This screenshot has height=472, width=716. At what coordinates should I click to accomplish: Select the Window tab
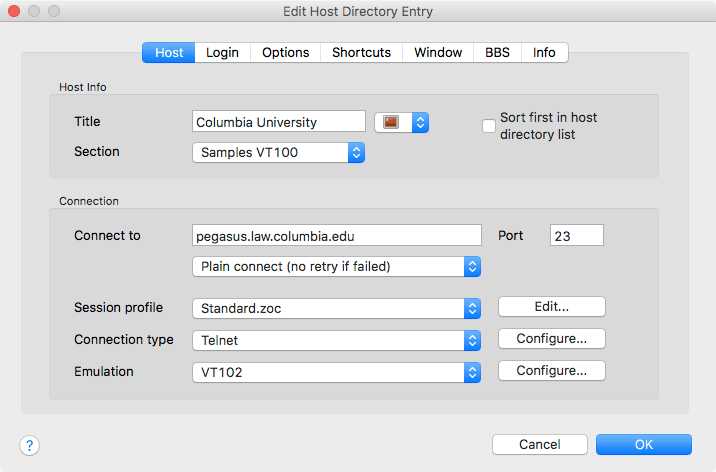[x=438, y=52]
